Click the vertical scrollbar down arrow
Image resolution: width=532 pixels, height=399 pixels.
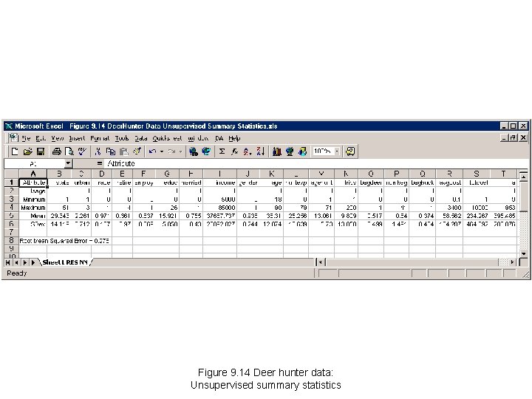click(x=524, y=253)
